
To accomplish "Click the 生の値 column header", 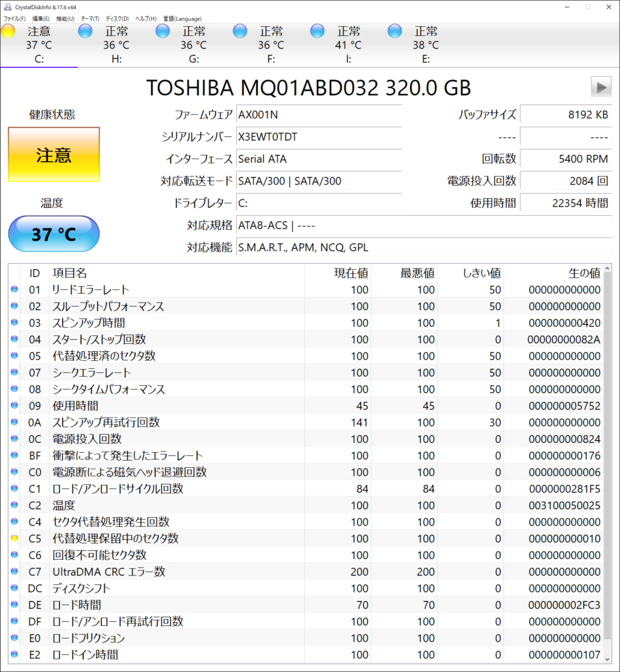I will pyautogui.click(x=583, y=273).
